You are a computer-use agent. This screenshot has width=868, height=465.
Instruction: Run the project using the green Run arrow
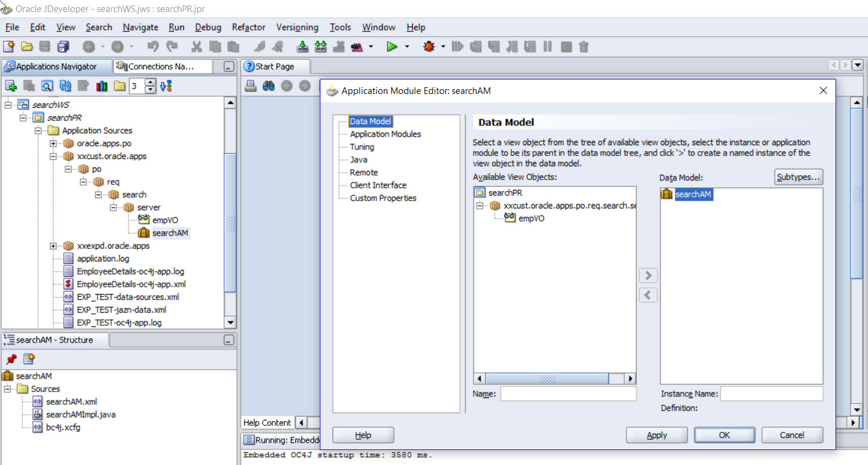(392, 46)
